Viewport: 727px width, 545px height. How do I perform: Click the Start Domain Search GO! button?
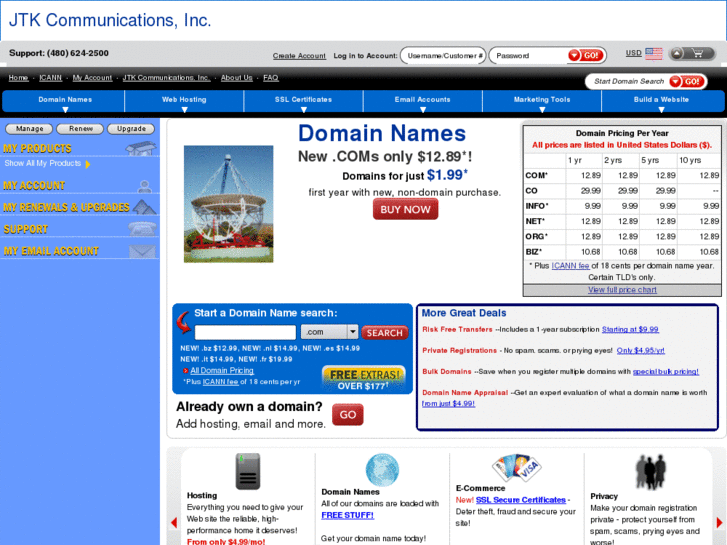[x=687, y=81]
